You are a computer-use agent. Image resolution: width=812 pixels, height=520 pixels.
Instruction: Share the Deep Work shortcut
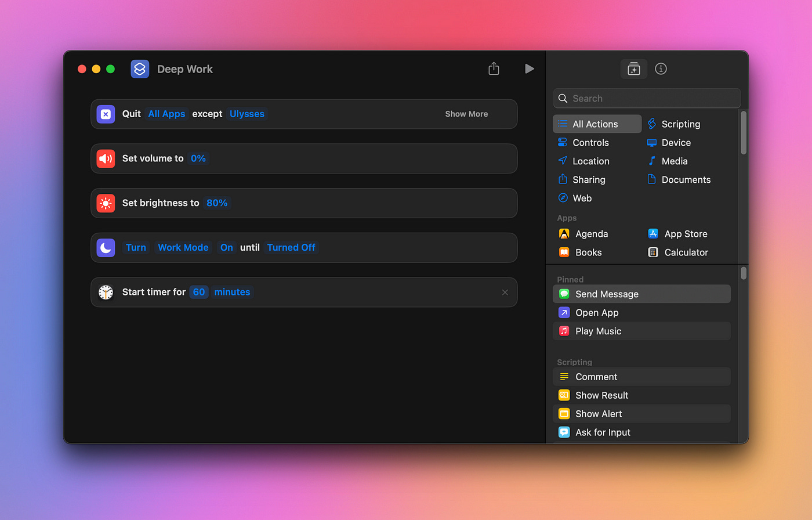(494, 68)
